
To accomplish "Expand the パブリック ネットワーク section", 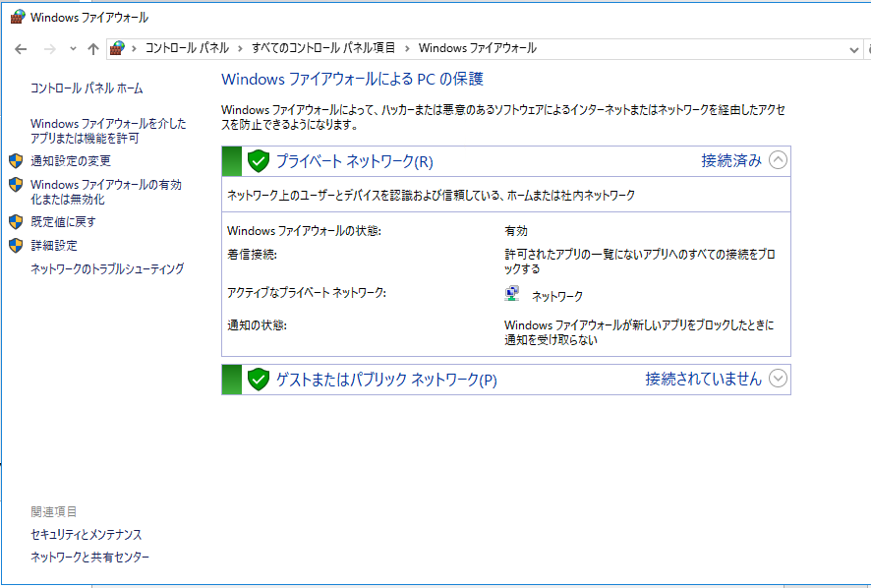I will (x=778, y=379).
